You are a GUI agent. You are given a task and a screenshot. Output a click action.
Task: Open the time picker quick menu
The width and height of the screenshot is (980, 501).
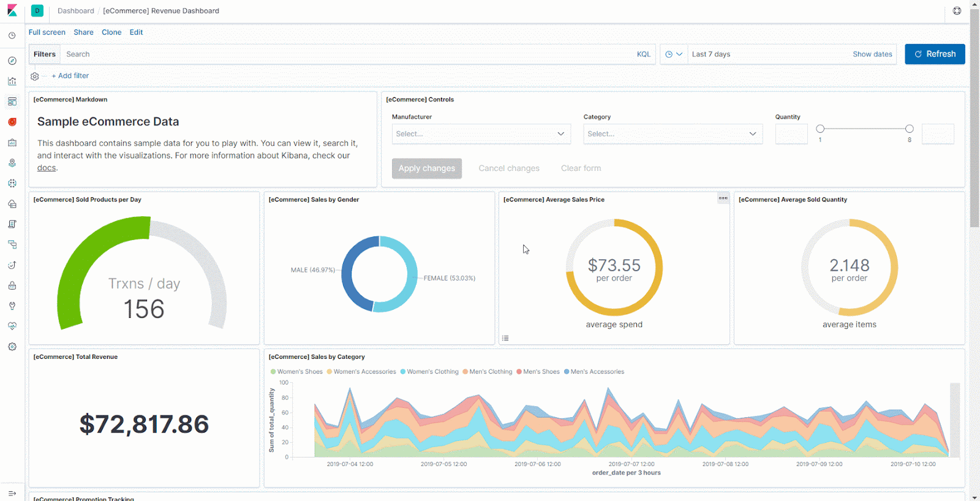point(674,54)
